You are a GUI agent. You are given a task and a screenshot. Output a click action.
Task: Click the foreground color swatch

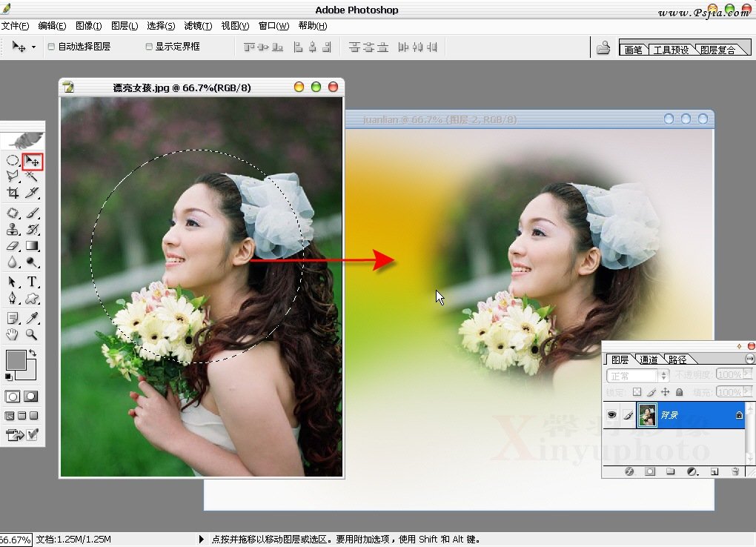click(x=16, y=360)
